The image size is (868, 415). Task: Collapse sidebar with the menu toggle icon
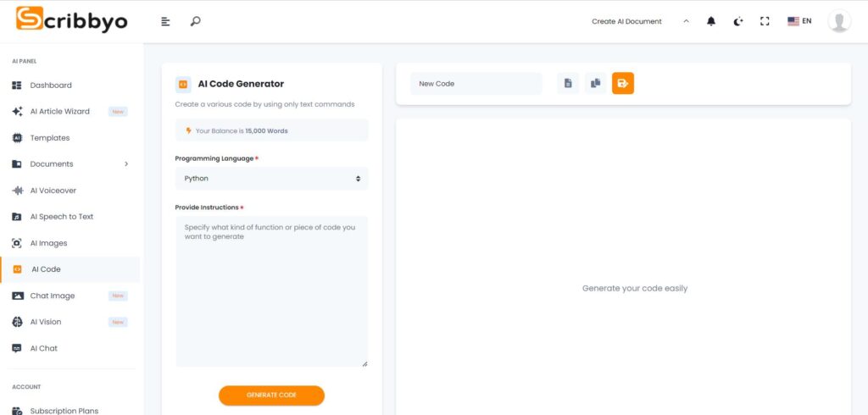coord(165,21)
